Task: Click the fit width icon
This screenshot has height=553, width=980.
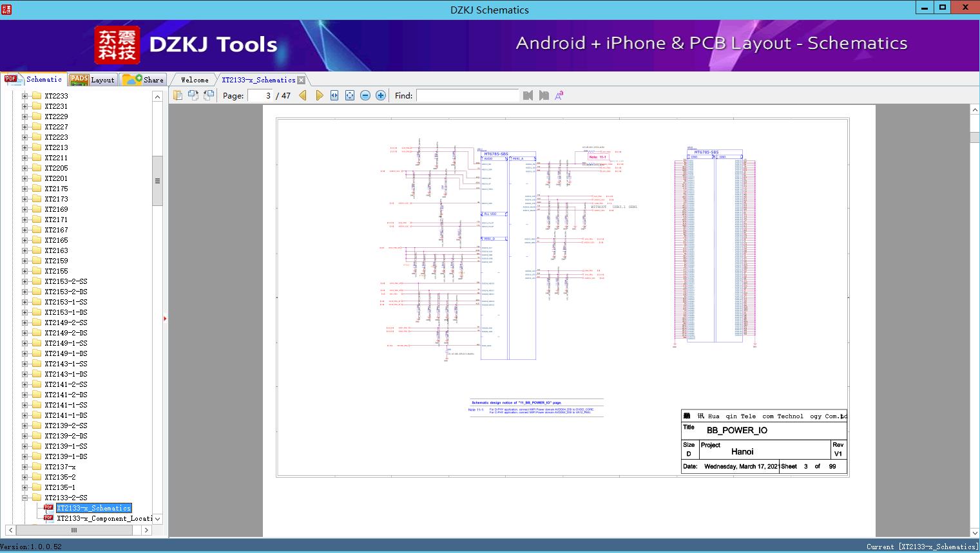Action: coord(334,95)
